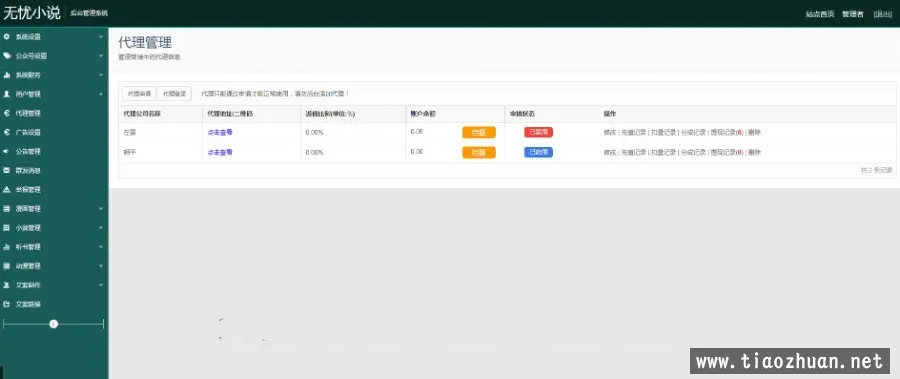Expand the 用户管理 sidebar chevron
Image resolution: width=900 pixels, height=379 pixels.
coord(101,94)
